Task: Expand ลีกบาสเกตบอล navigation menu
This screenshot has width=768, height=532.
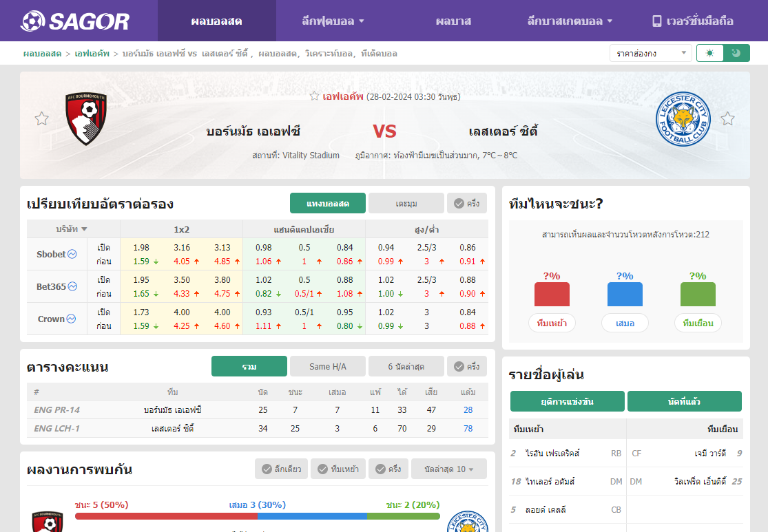Action: click(570, 21)
